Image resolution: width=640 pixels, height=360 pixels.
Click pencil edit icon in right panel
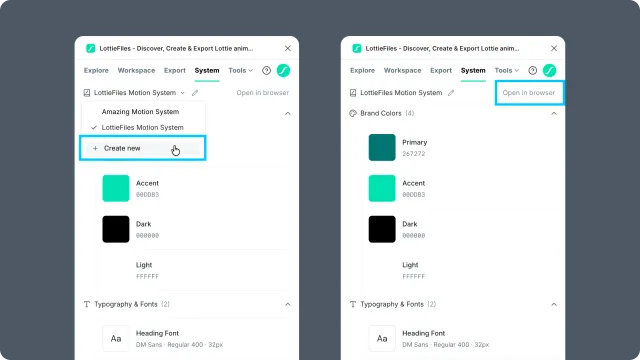(451, 93)
